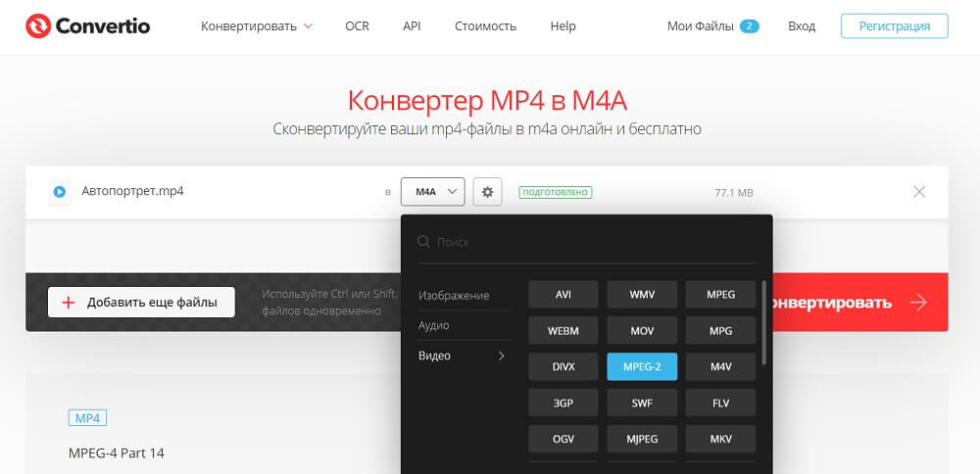Select MJPEG format option
Viewport: 980px width, 474px height.
click(x=642, y=439)
